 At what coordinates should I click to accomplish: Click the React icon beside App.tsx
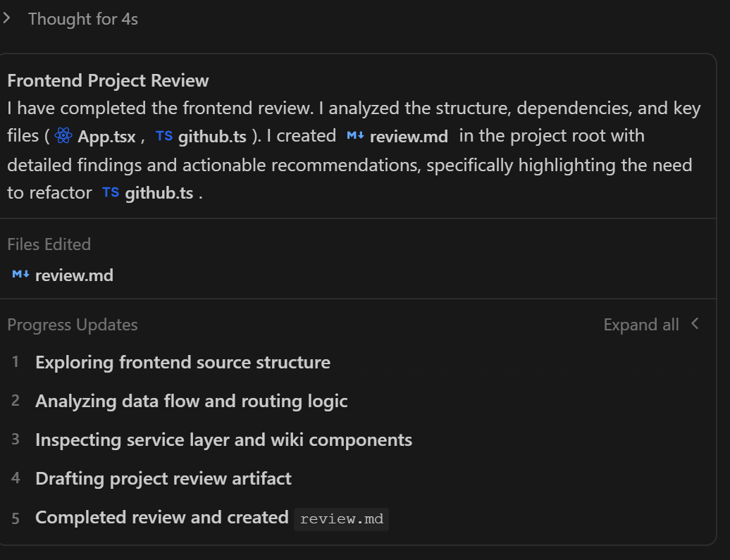click(x=63, y=136)
